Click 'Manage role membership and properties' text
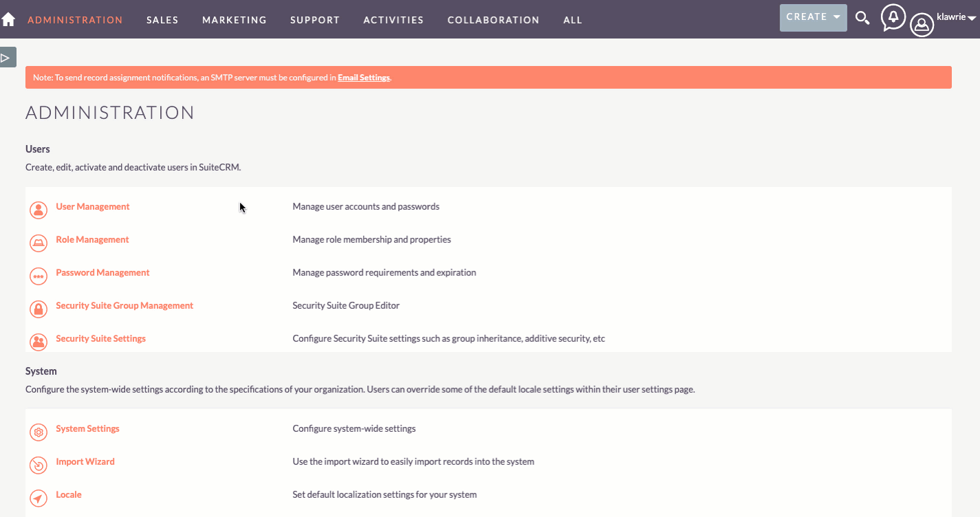The image size is (980, 517). pyautogui.click(x=372, y=239)
